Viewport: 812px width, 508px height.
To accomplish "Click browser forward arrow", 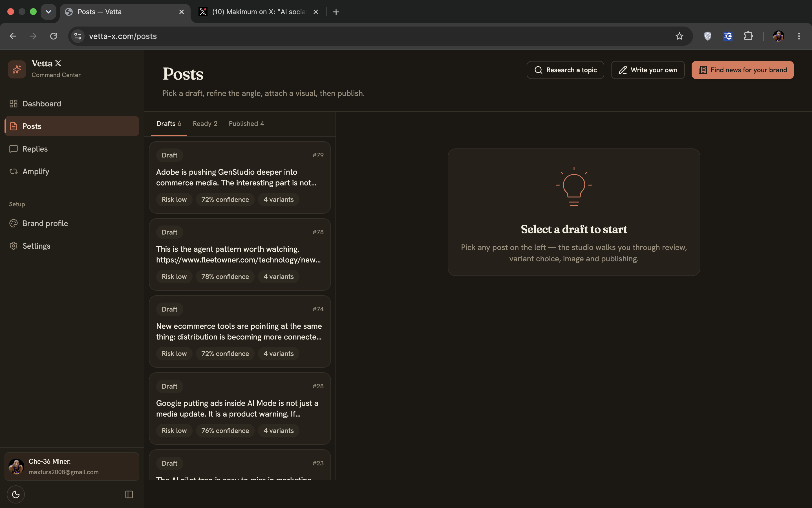I will click(x=33, y=36).
